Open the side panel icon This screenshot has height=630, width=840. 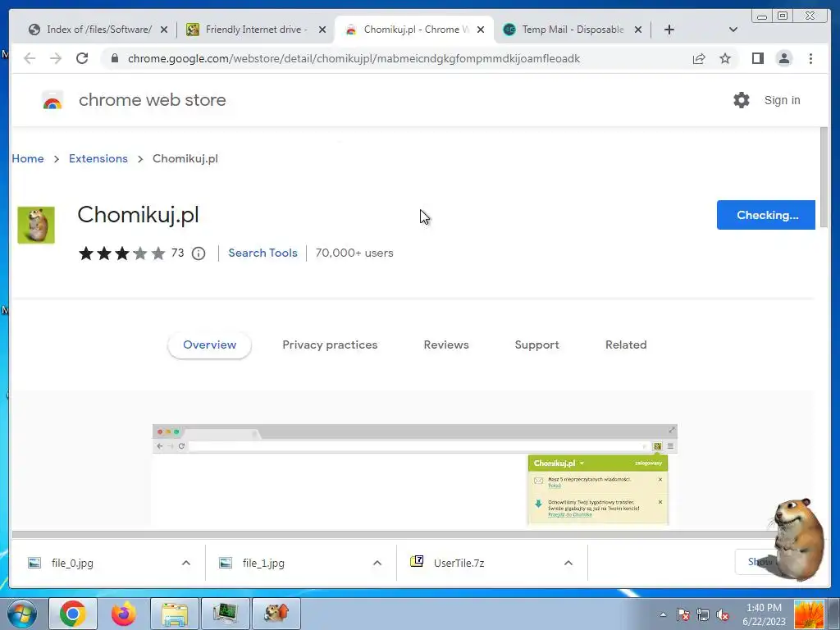[x=757, y=58]
